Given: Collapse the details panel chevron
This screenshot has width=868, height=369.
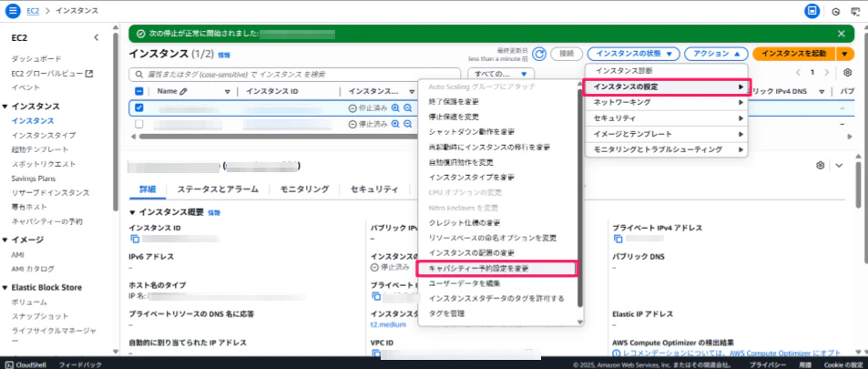Looking at the screenshot, I should (x=839, y=165).
